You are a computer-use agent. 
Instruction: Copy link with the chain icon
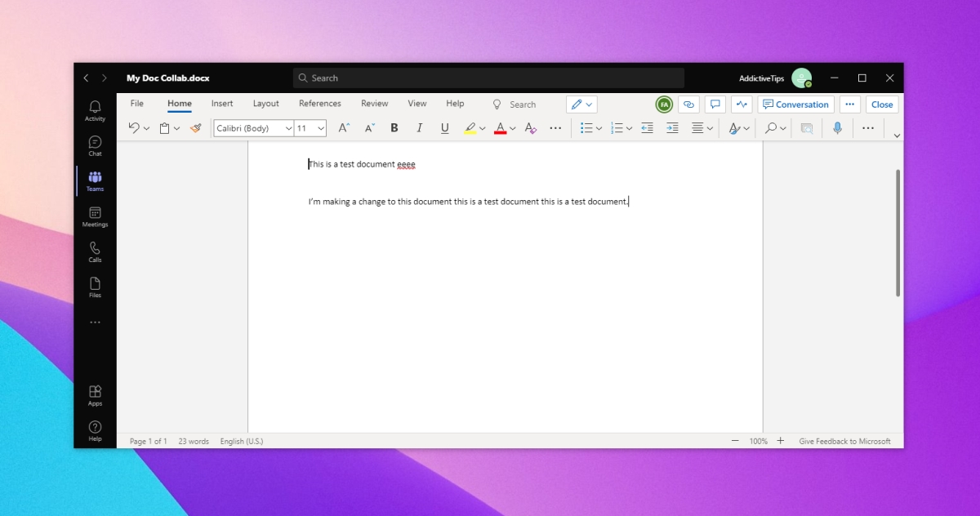click(688, 105)
